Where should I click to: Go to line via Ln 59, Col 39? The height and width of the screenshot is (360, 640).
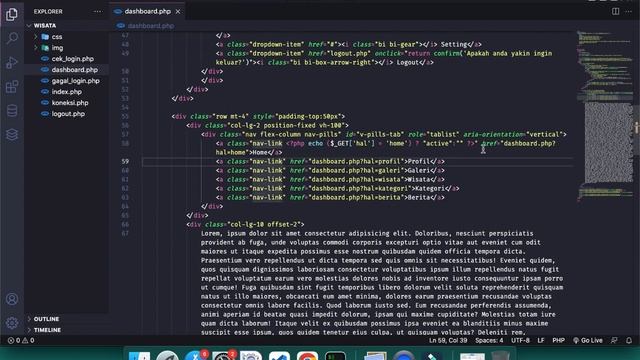448,340
